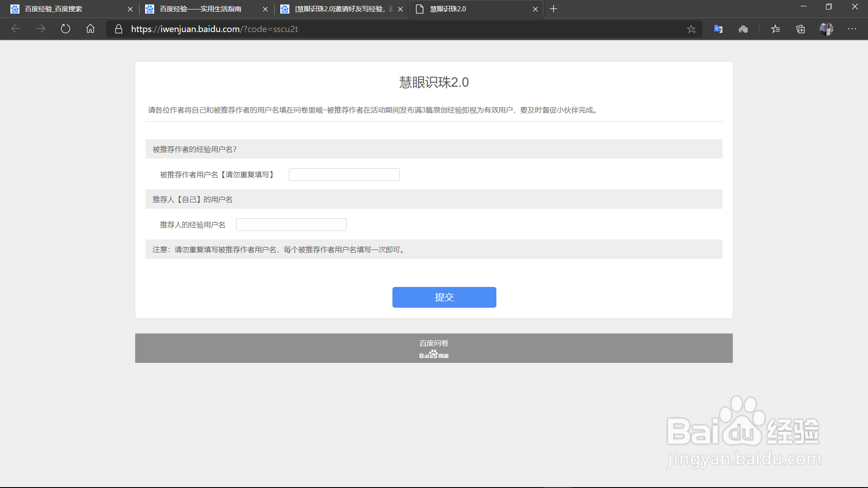Screen dimensions: 868x488
Task: Click the site lock security icon
Action: point(118,29)
